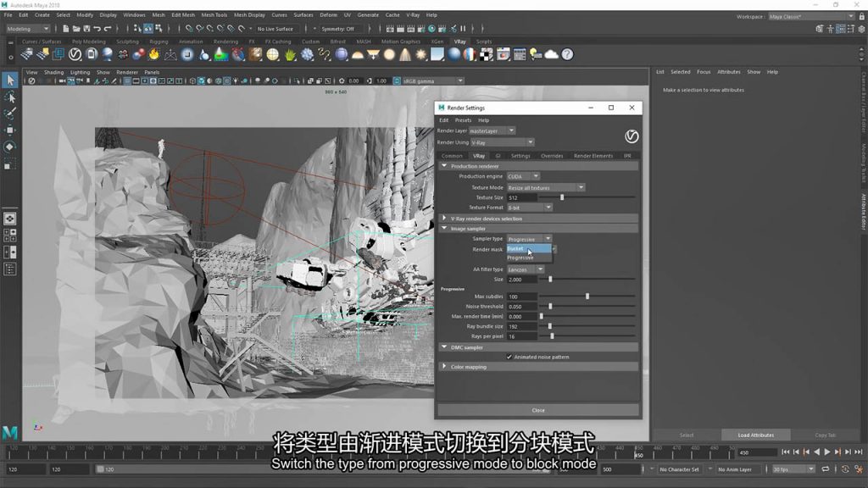Switch to the Overrides tab
Image resolution: width=868 pixels, height=488 pixels.
point(551,156)
